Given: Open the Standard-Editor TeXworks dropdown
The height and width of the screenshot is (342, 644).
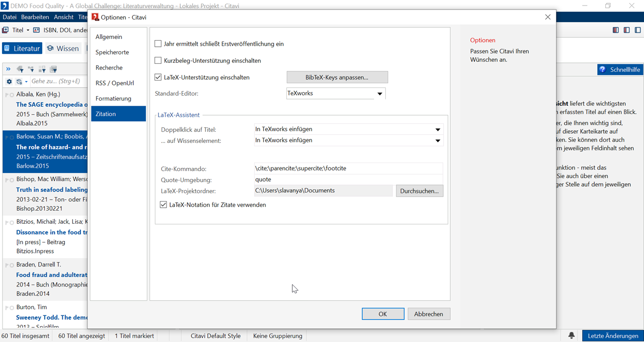Looking at the screenshot, I should point(380,94).
